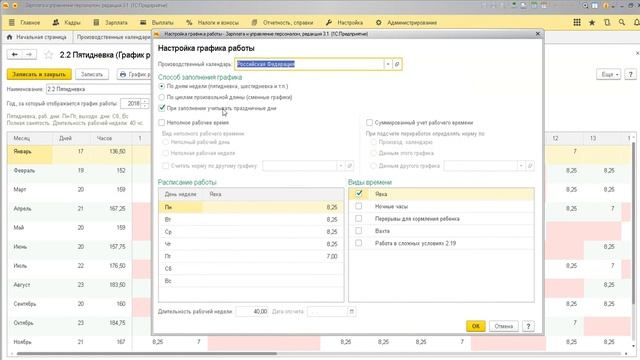Check Перерывы для кормления ребенка
This screenshot has height=360, width=640.
pyautogui.click(x=358, y=218)
